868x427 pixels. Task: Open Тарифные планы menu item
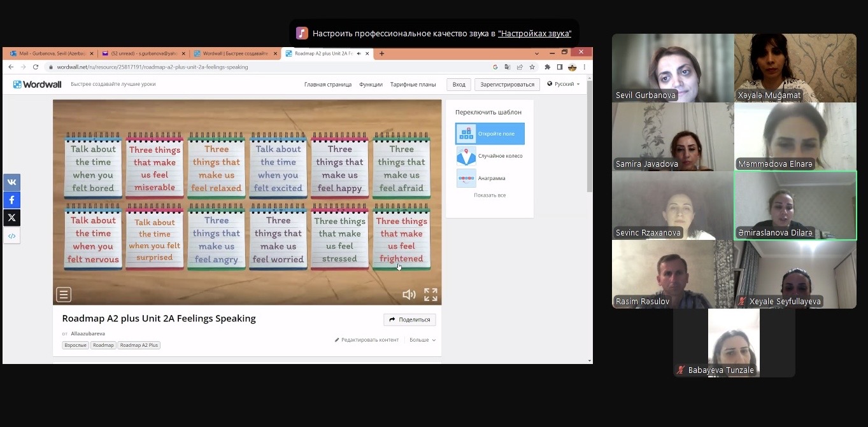[x=413, y=84]
